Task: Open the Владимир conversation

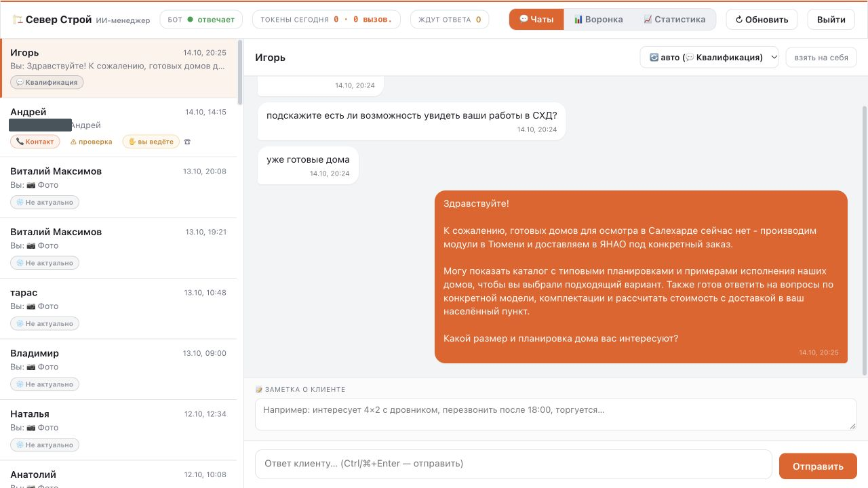Action: (x=119, y=369)
